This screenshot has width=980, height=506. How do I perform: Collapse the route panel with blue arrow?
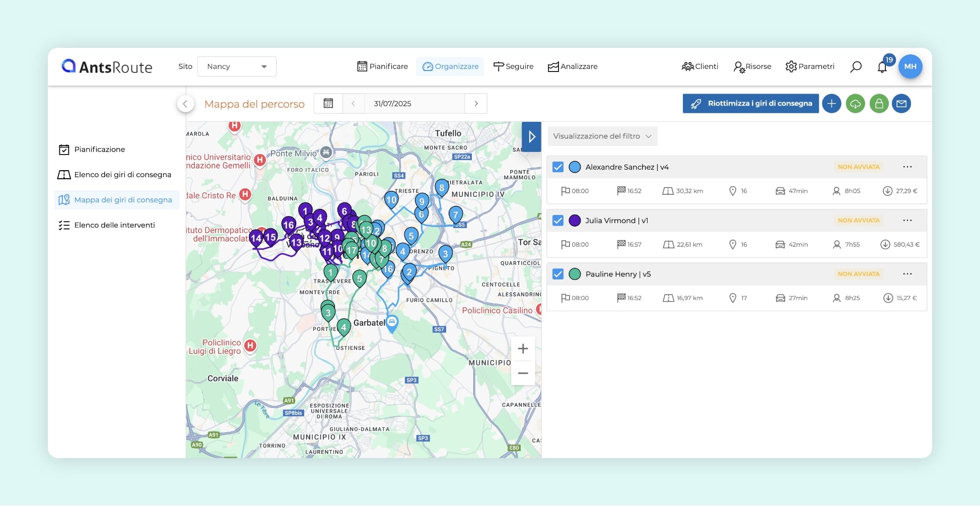531,136
